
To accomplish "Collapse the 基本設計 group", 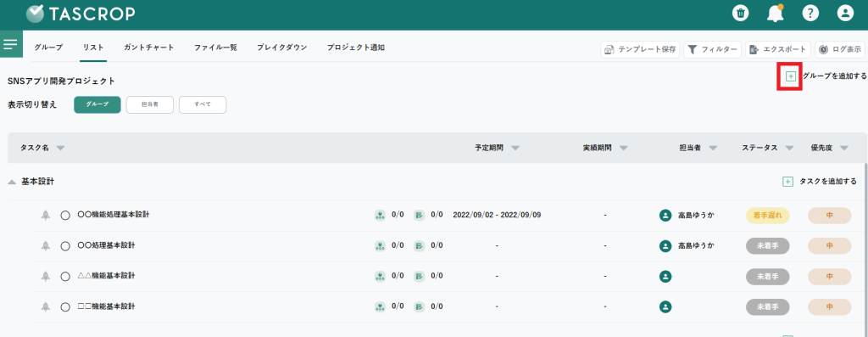I will pyautogui.click(x=12, y=182).
